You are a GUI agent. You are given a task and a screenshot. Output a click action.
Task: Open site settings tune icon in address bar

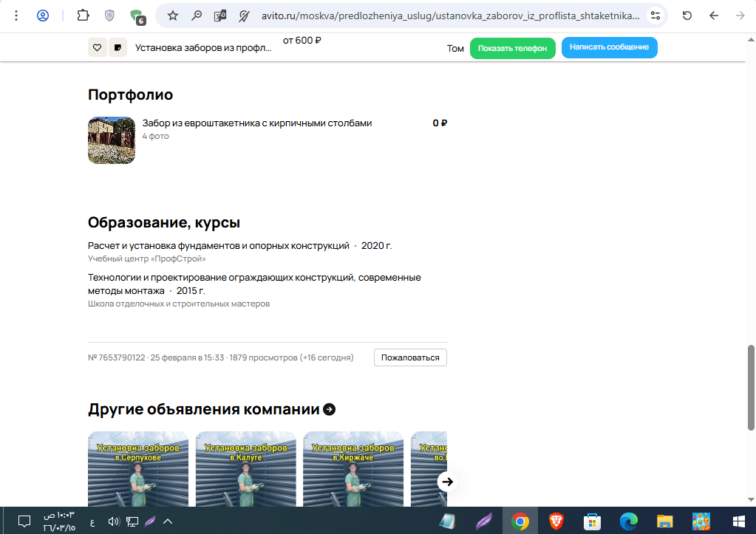(x=655, y=16)
